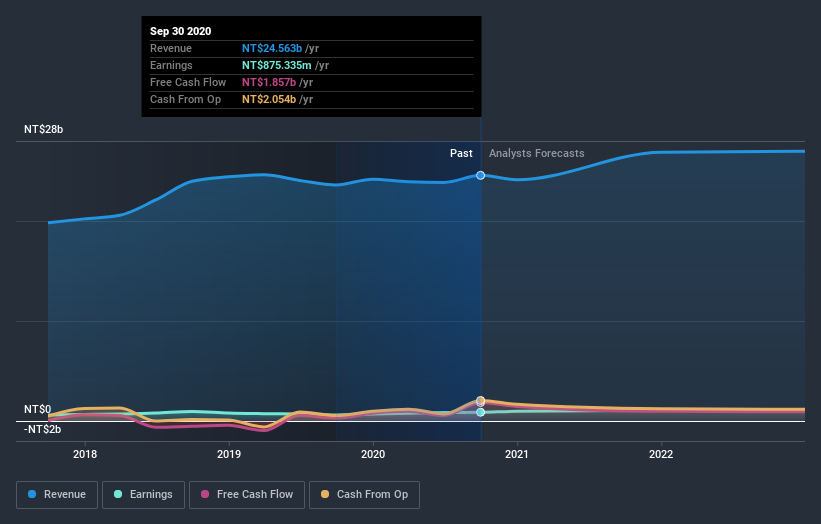The image size is (821, 524).
Task: Click the 2021 x-axis label
Action: coord(517,454)
